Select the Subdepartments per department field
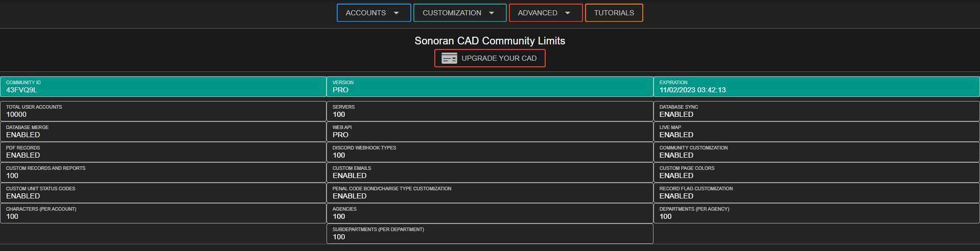Screen dimensions: 980x251 point(489,234)
